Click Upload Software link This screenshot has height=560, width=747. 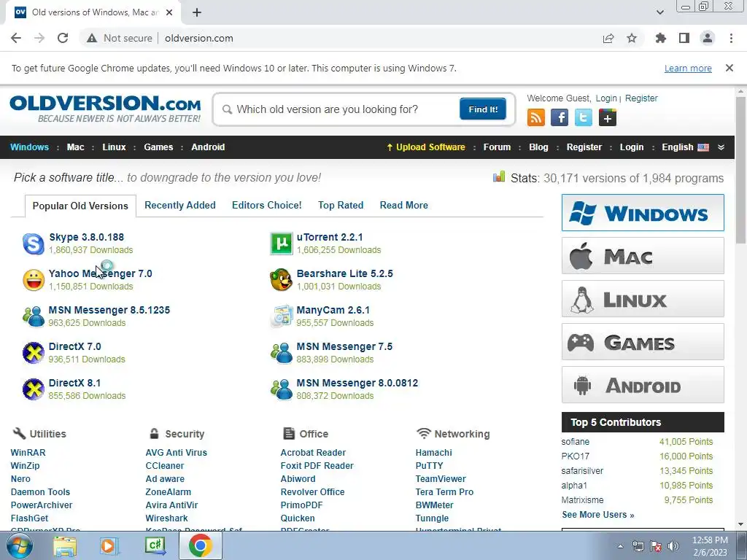click(426, 147)
